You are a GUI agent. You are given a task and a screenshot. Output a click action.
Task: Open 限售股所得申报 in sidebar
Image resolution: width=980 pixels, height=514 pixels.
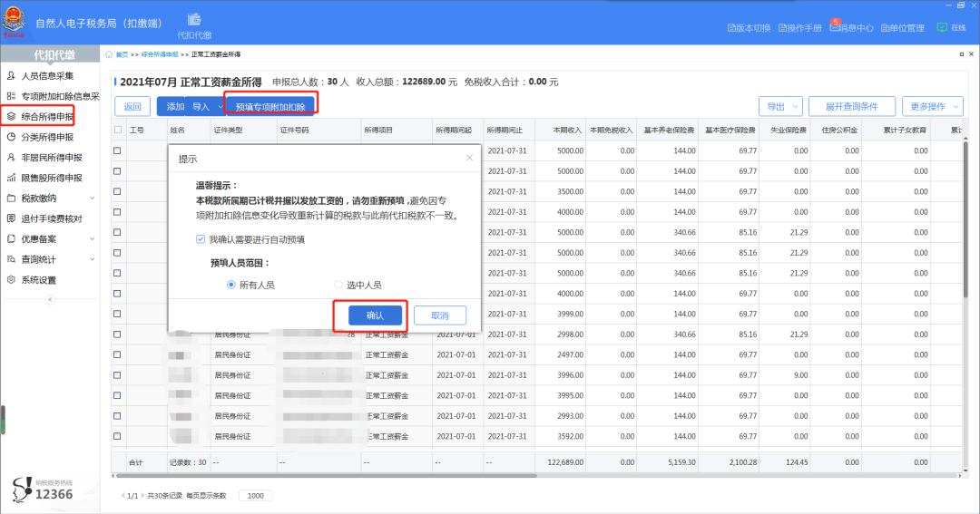(50, 178)
